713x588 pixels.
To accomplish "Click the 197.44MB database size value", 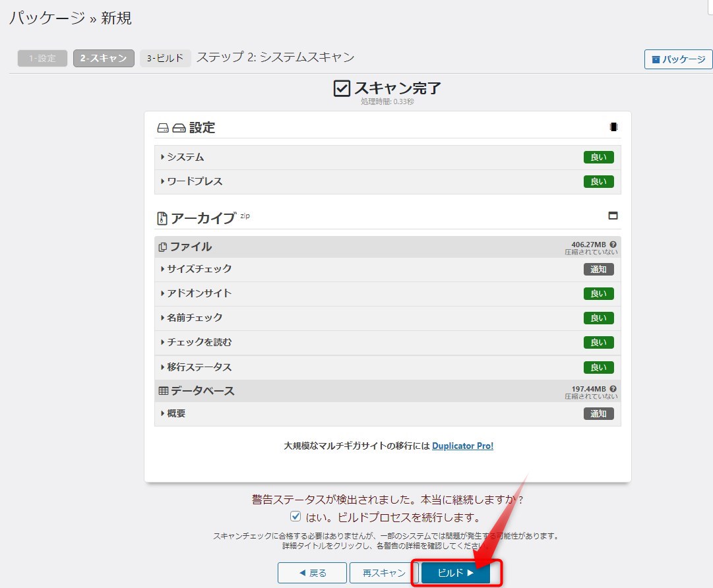I will [588, 389].
